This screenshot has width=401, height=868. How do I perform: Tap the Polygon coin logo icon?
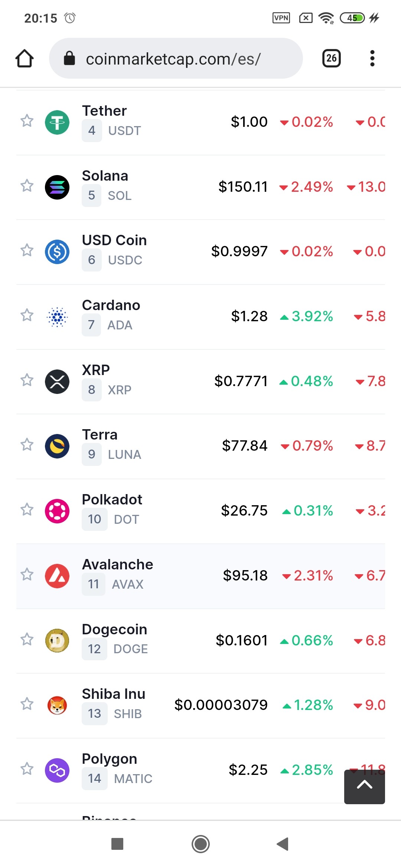click(57, 770)
